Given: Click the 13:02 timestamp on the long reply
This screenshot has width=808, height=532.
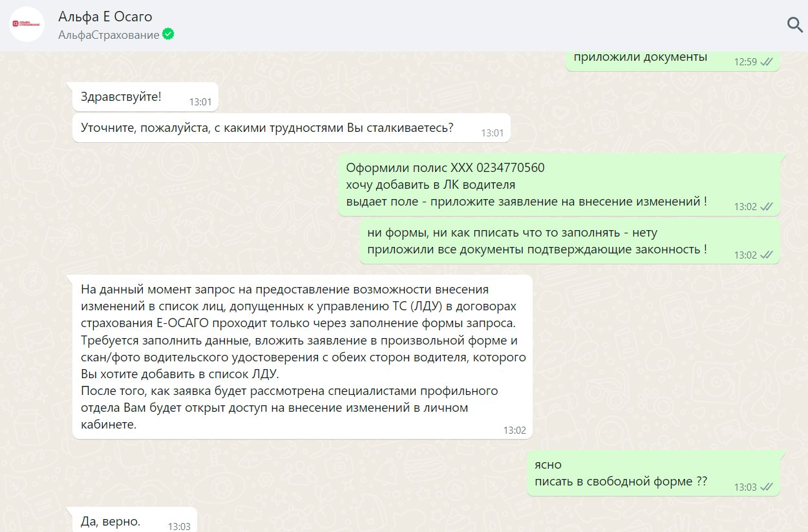Looking at the screenshot, I should click(x=515, y=430).
